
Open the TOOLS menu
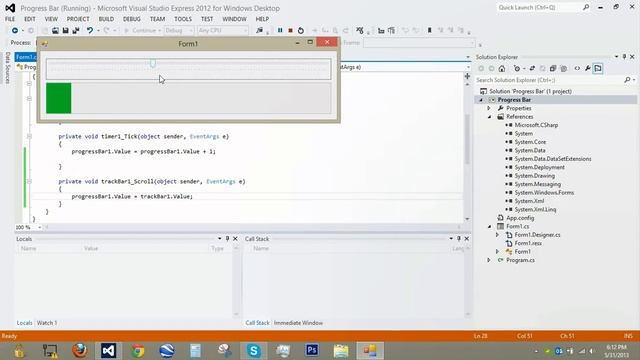point(183,19)
